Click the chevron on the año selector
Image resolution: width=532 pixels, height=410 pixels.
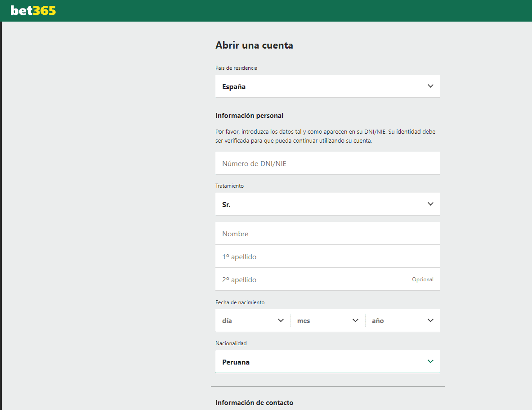pos(430,320)
